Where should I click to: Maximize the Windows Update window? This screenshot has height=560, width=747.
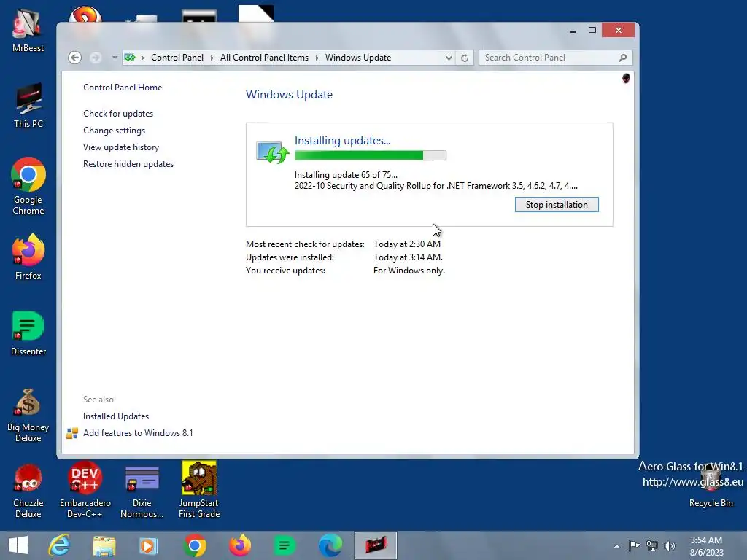coord(592,31)
